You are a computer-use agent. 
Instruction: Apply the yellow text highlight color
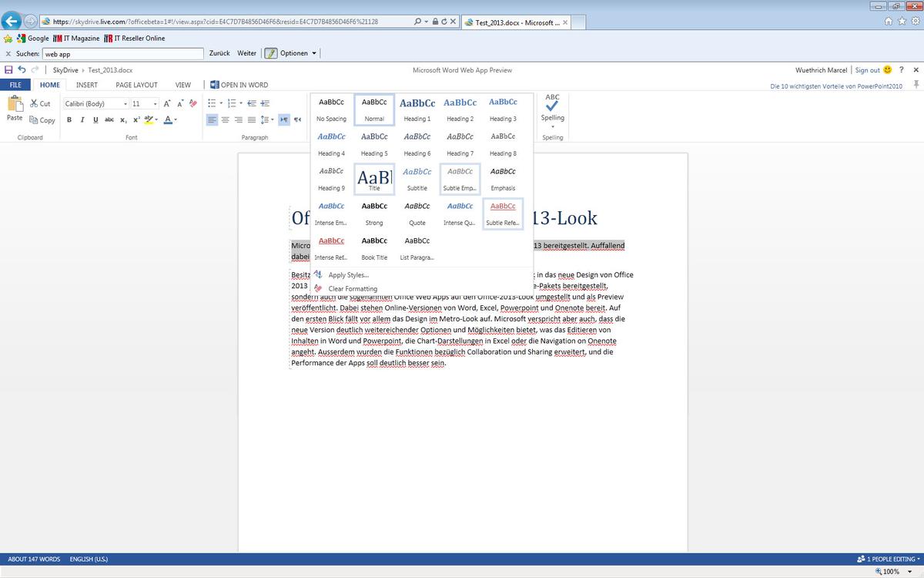pyautogui.click(x=149, y=119)
